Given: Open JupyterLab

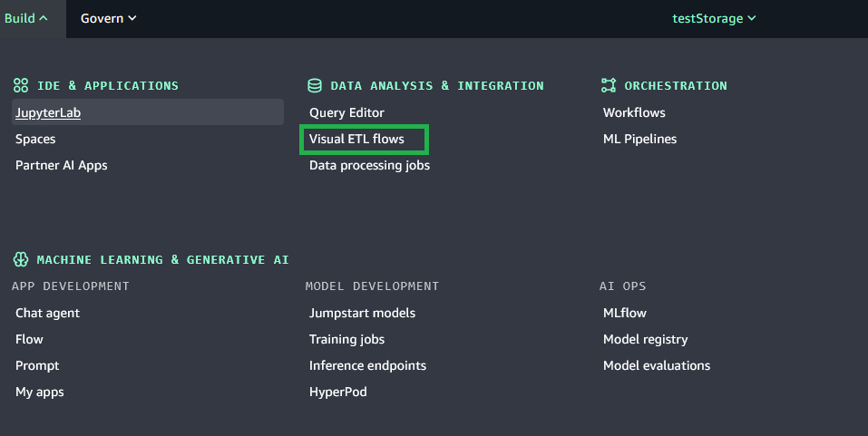Looking at the screenshot, I should (x=48, y=112).
